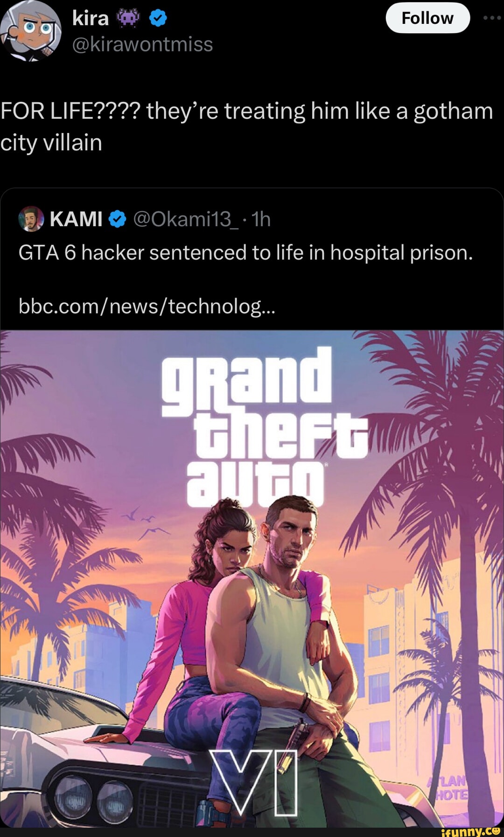Select the kira display name
Image resolution: width=504 pixels, height=837 pixels.
click(91, 18)
